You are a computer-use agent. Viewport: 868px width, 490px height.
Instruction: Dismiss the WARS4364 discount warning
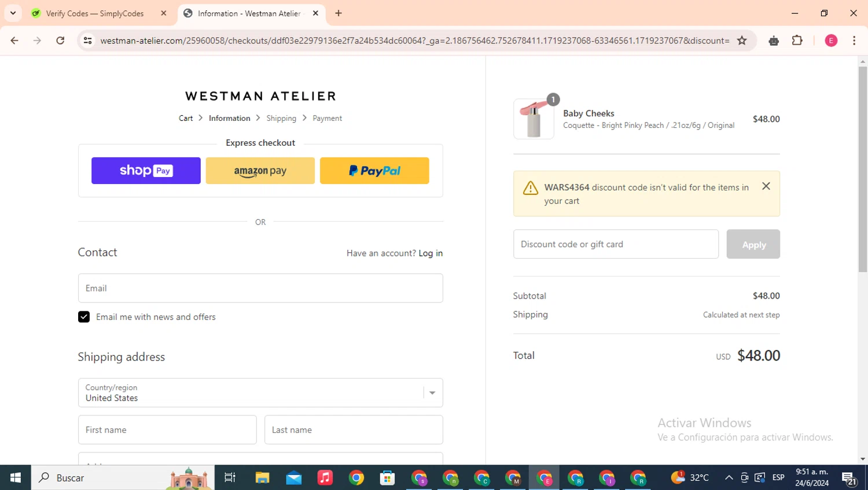[766, 186]
